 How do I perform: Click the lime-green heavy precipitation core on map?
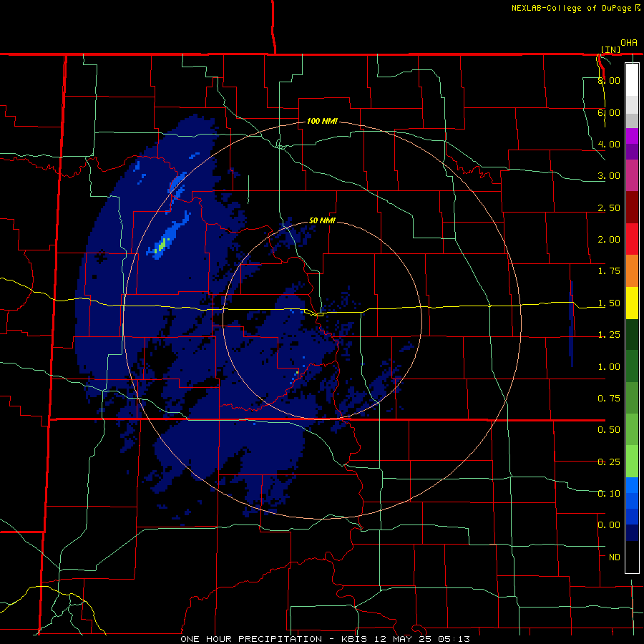(x=162, y=245)
